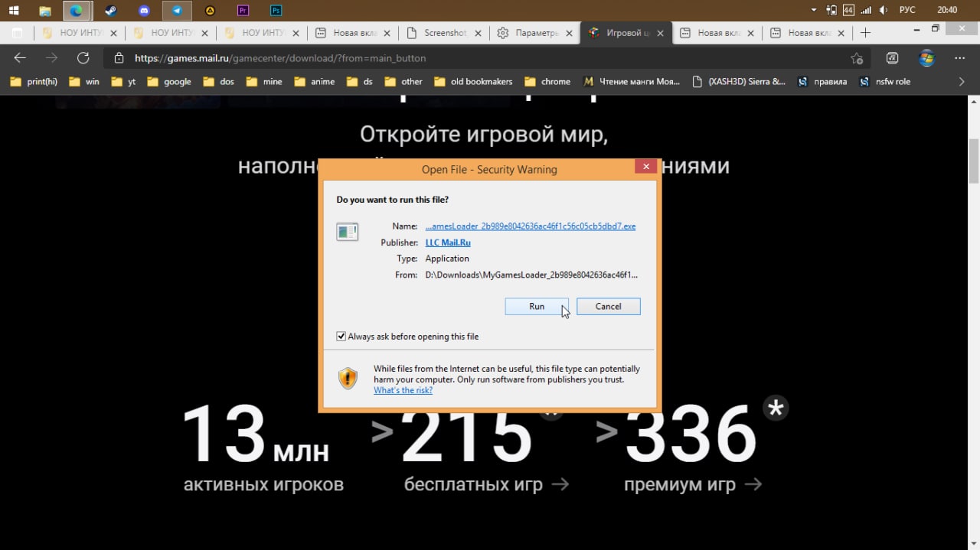View site lock information icon

119,58
